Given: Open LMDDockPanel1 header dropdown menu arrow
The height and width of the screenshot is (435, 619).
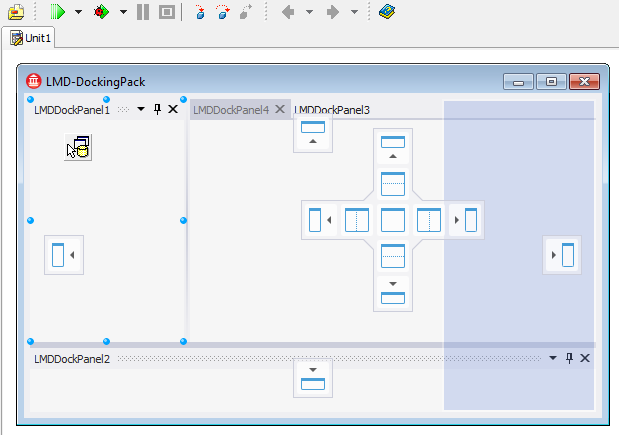Looking at the screenshot, I should pyautogui.click(x=141, y=109).
